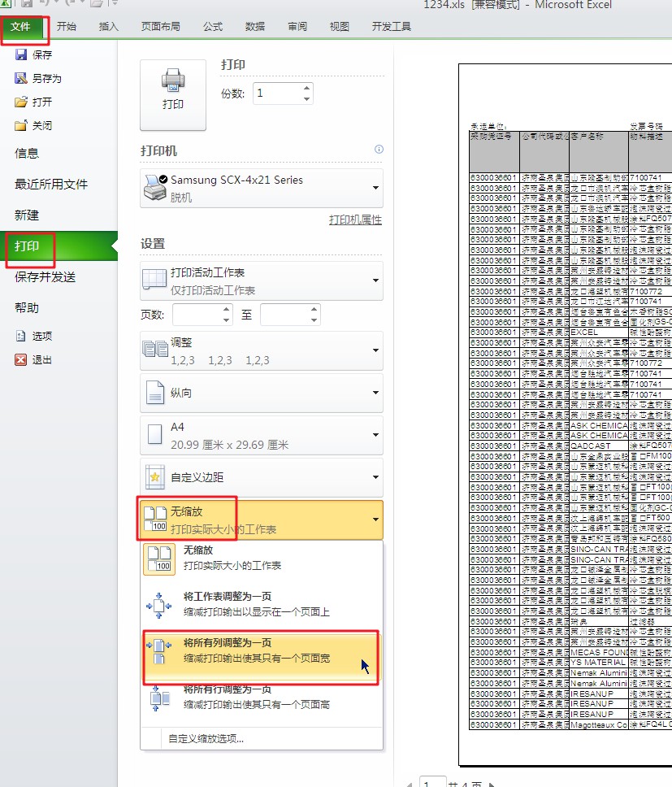The image size is (672, 787).
Task: Increase 份数 copies with the up arrow
Action: pyautogui.click(x=307, y=88)
